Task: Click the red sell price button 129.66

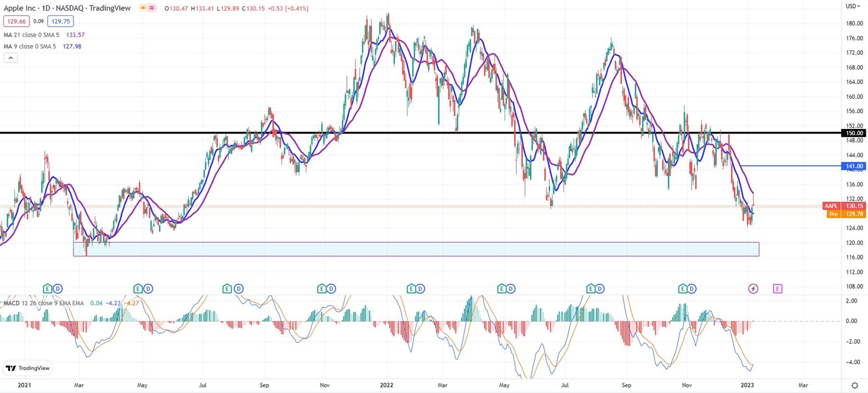Action: [x=15, y=21]
